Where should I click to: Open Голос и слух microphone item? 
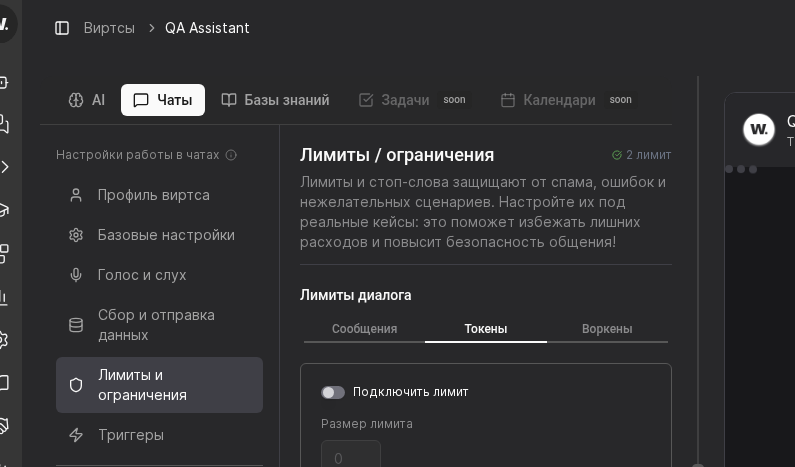tap(141, 275)
